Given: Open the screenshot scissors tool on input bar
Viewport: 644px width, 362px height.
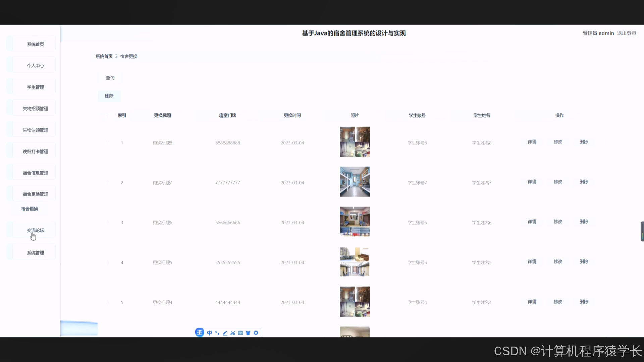Looking at the screenshot, I should [x=233, y=333].
